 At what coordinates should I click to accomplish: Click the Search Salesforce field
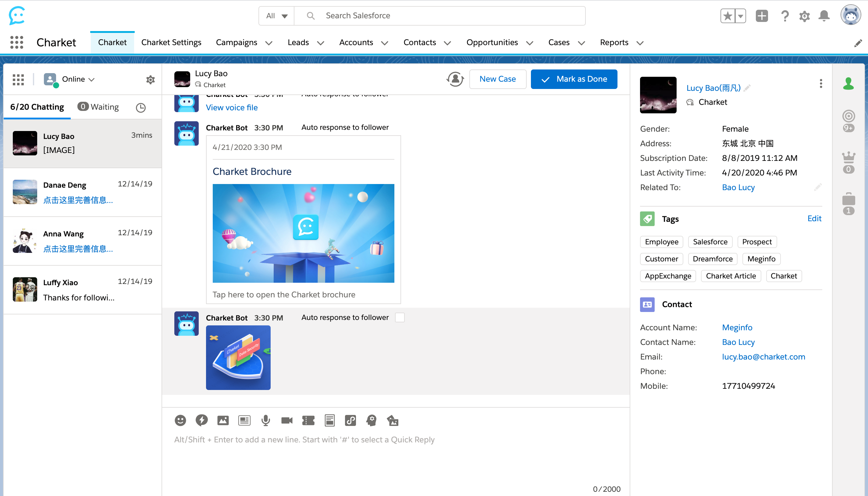point(439,16)
